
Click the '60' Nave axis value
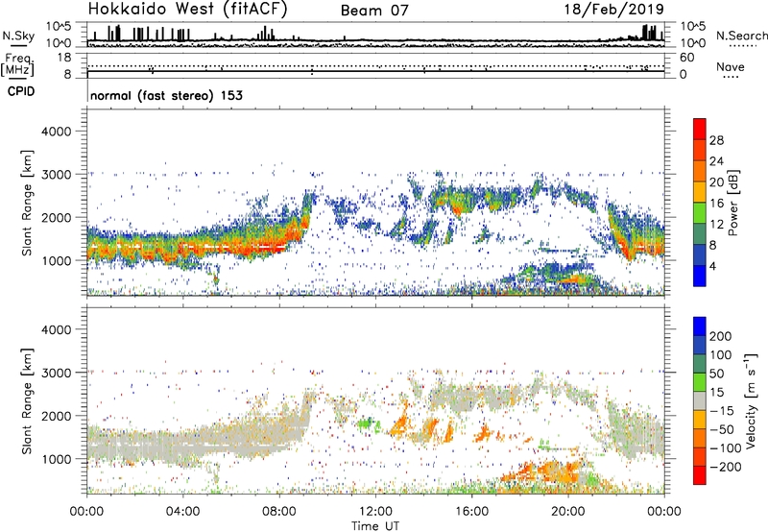[686, 58]
